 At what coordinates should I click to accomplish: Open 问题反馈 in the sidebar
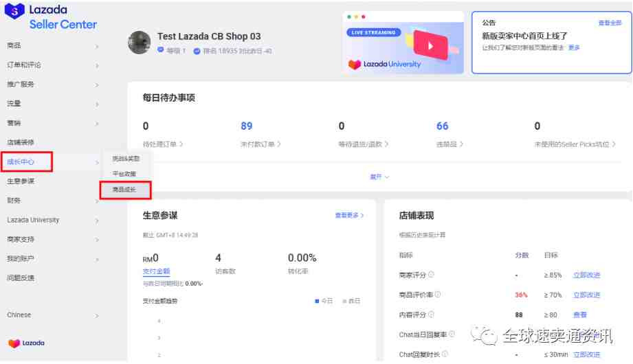pos(21,277)
